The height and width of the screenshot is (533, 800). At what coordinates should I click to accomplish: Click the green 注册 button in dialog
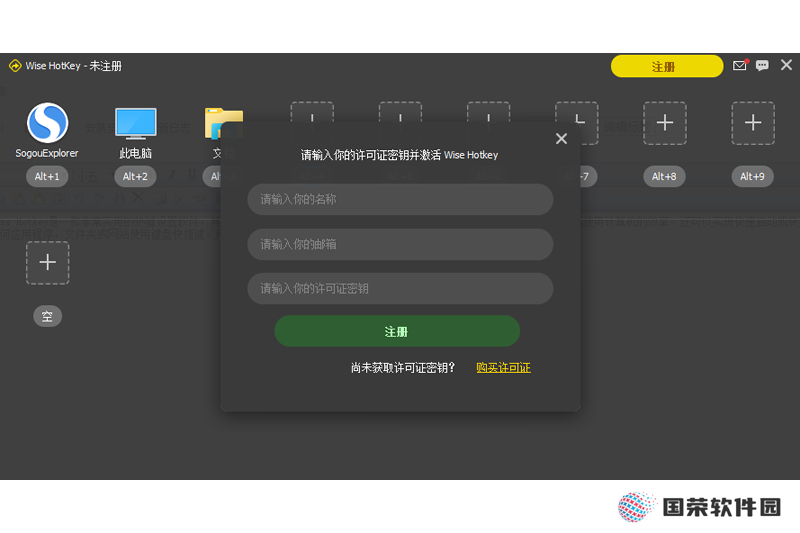coord(397,332)
